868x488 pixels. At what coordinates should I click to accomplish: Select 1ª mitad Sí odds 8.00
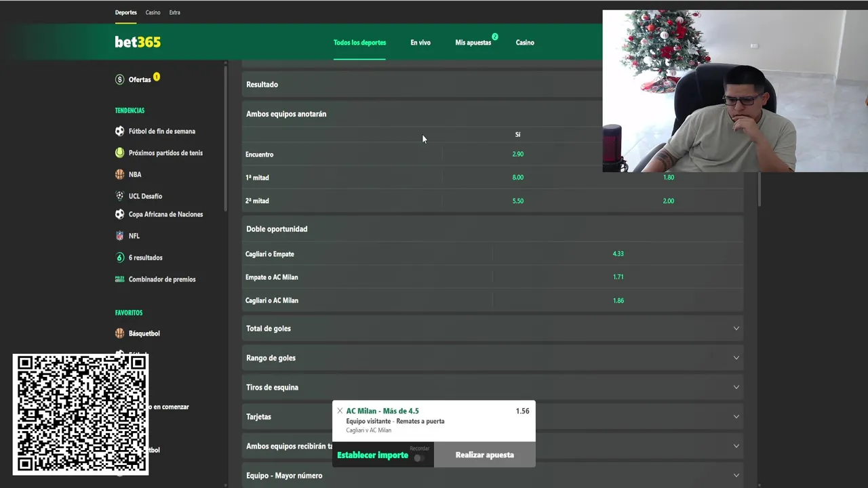(518, 178)
